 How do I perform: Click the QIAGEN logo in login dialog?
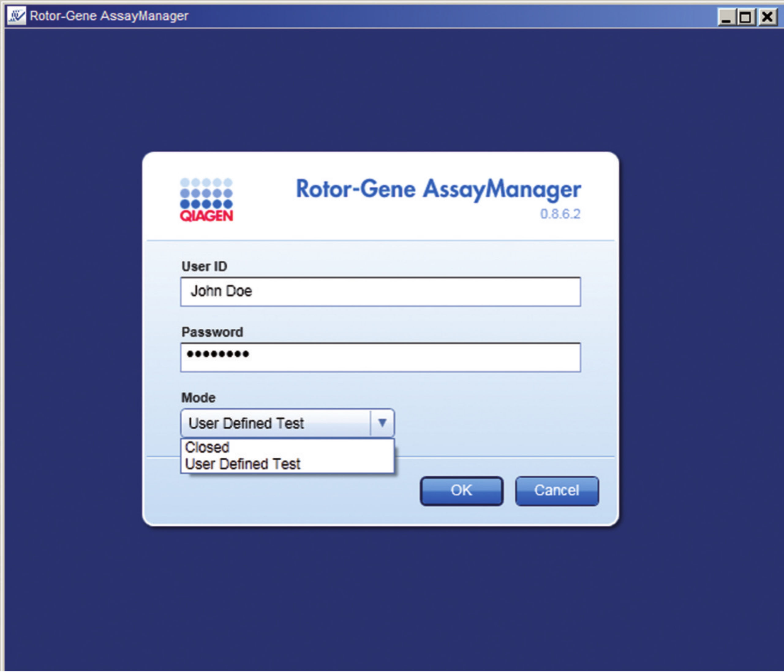point(206,200)
